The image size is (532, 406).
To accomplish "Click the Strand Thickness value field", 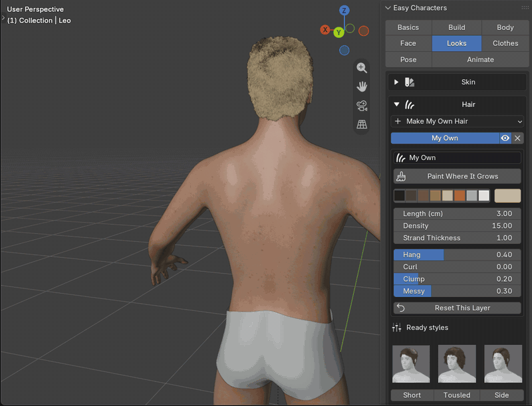I will [x=457, y=238].
